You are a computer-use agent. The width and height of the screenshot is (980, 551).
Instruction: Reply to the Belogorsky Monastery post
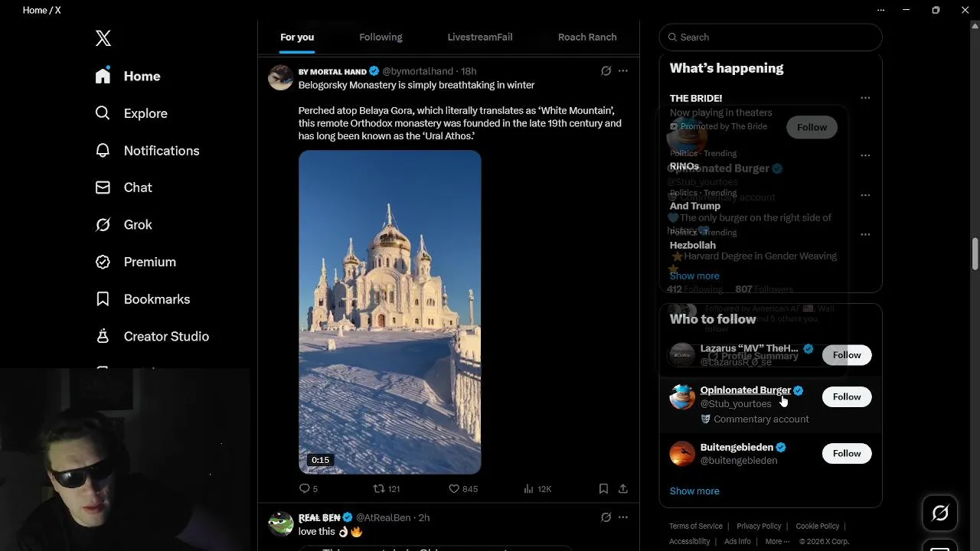(x=305, y=488)
